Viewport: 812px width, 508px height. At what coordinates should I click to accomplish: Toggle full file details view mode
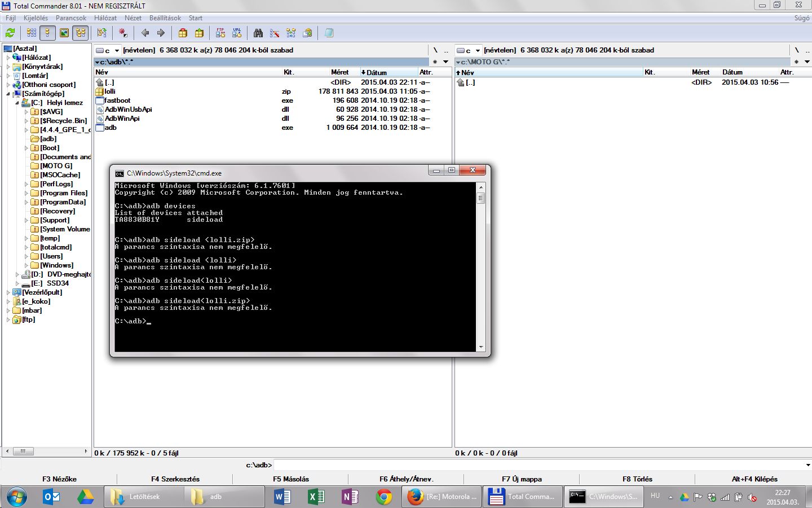click(48, 33)
